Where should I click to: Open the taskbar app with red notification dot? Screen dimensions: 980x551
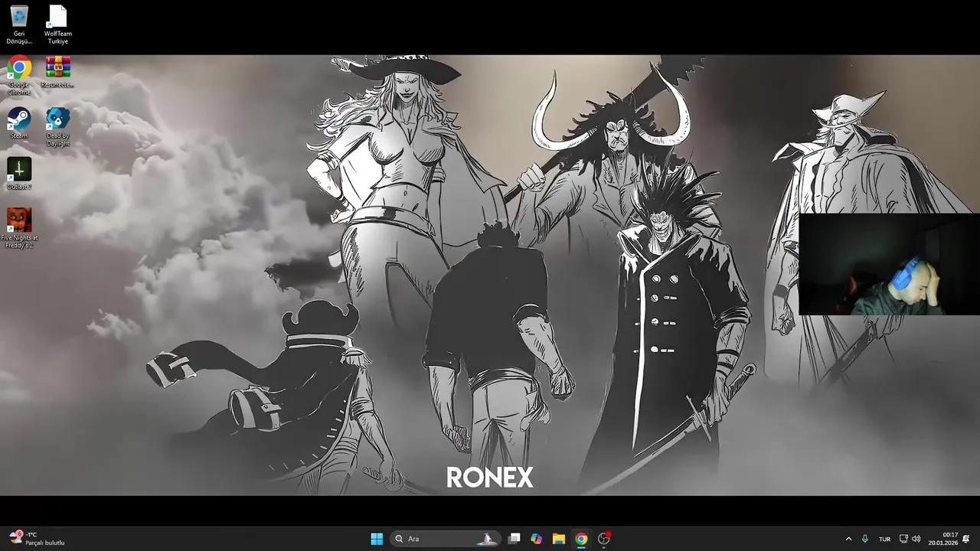(604, 539)
